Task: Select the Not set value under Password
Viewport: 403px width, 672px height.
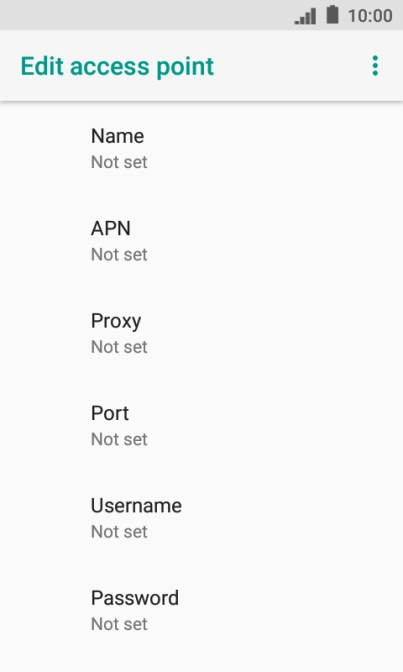Action: [x=119, y=624]
